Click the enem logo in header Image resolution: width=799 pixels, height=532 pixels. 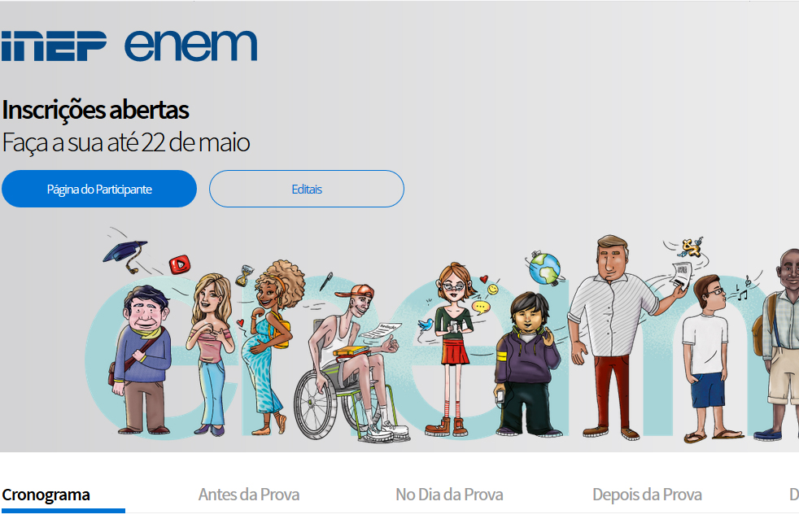pos(190,46)
